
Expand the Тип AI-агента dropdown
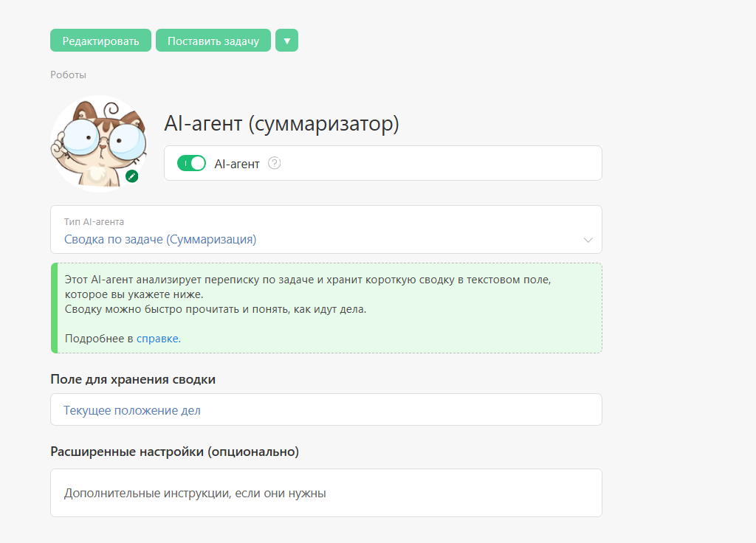[326, 229]
